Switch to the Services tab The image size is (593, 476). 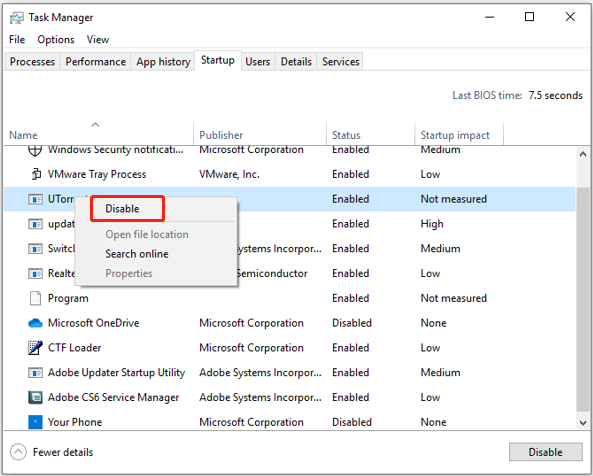(340, 62)
